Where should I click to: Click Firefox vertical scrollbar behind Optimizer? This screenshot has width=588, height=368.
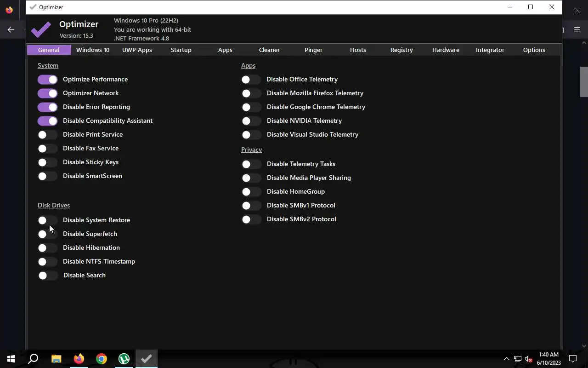pyautogui.click(x=584, y=82)
